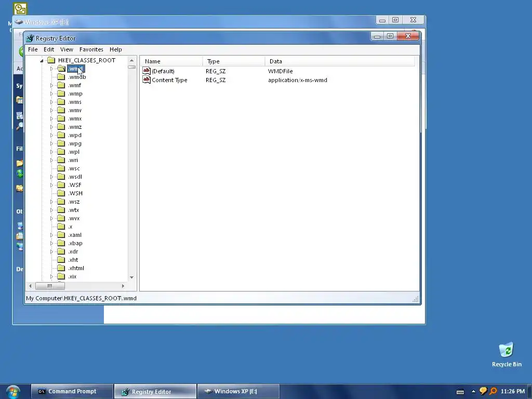Image resolution: width=532 pixels, height=399 pixels.
Task: Click the tree horizontal scroll left arrow
Action: [30, 286]
